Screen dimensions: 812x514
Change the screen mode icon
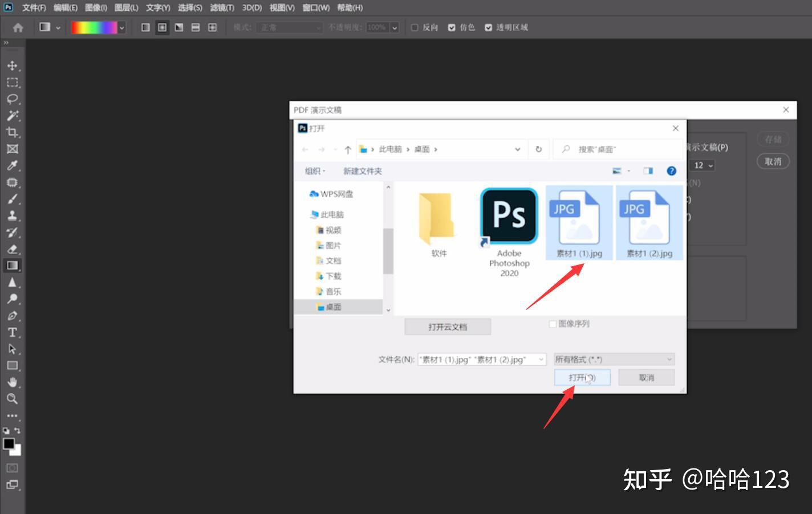tap(12, 485)
